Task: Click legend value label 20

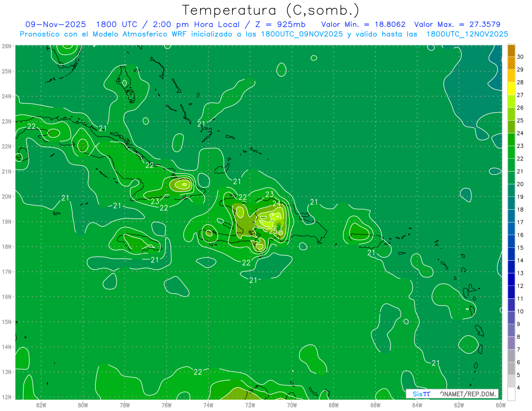Action: (x=520, y=184)
